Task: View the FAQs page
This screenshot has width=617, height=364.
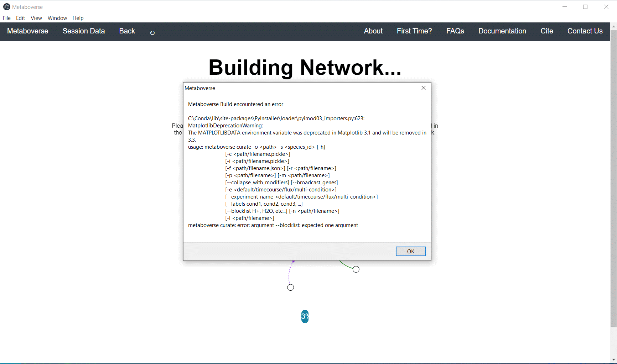Action: pyautogui.click(x=455, y=31)
